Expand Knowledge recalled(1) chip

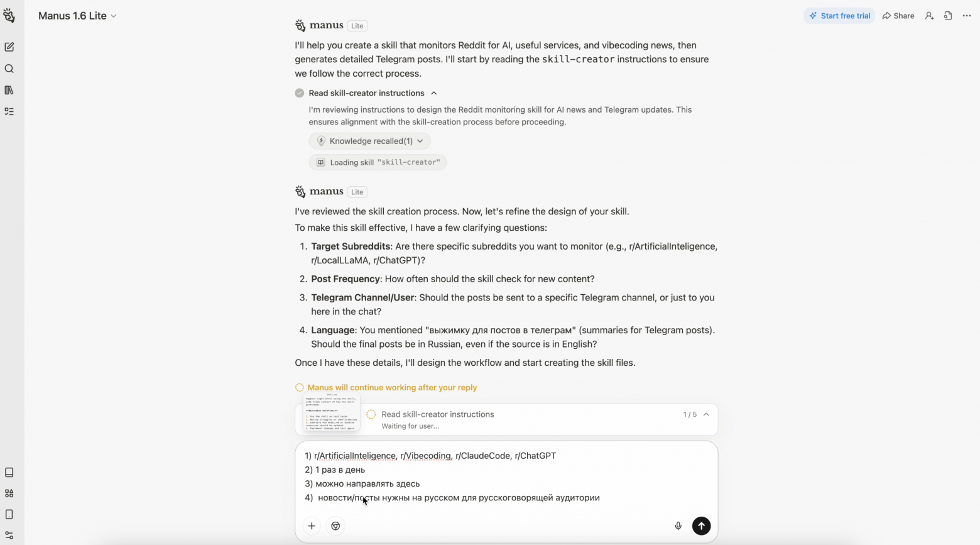coord(369,141)
